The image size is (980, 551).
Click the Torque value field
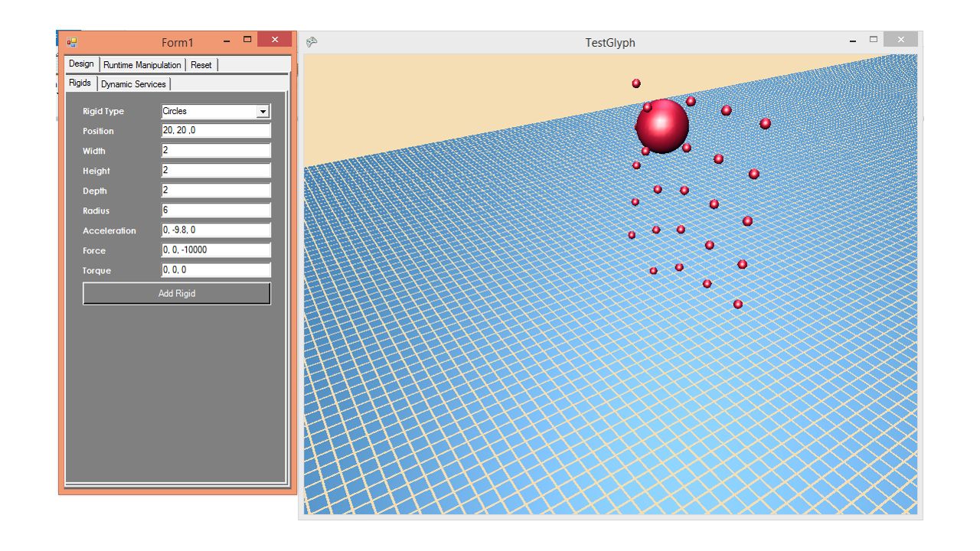215,269
